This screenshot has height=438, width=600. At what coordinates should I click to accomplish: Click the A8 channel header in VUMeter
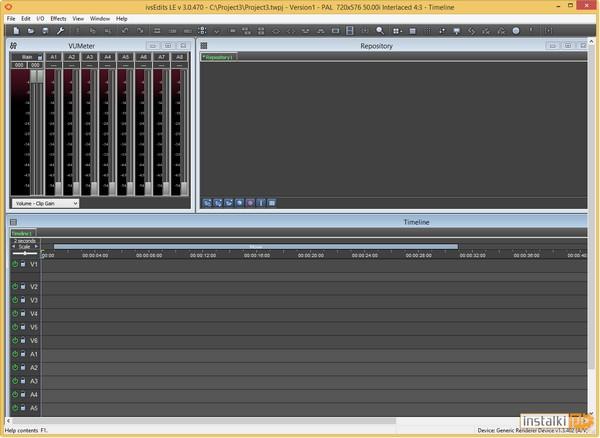(179, 57)
